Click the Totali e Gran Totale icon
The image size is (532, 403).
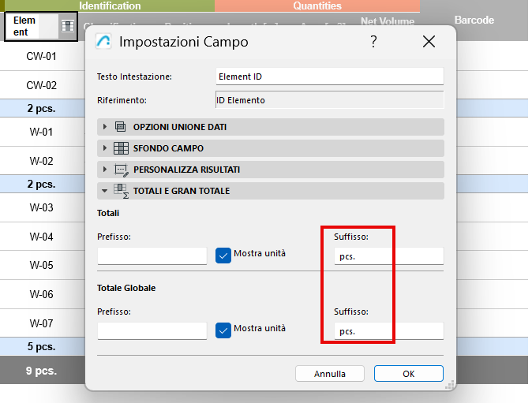pyautogui.click(x=121, y=191)
